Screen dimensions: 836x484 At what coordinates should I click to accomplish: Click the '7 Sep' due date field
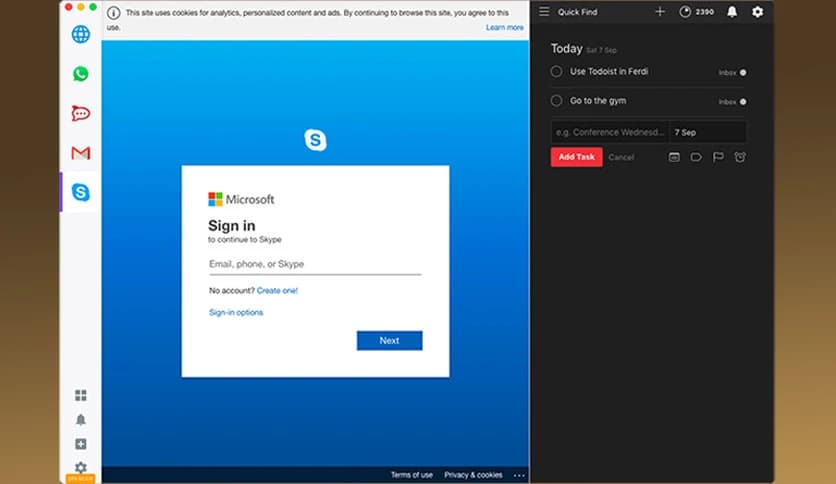click(x=708, y=132)
